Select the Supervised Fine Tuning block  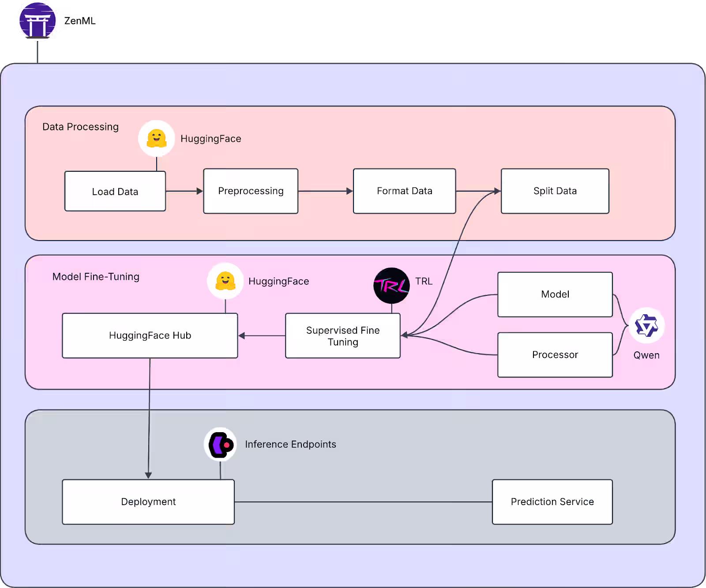coord(343,336)
